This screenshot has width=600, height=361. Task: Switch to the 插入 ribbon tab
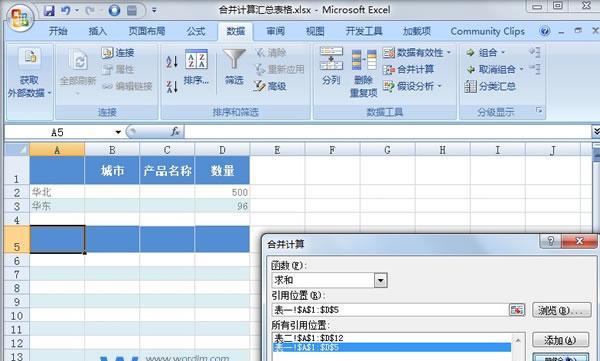98,31
